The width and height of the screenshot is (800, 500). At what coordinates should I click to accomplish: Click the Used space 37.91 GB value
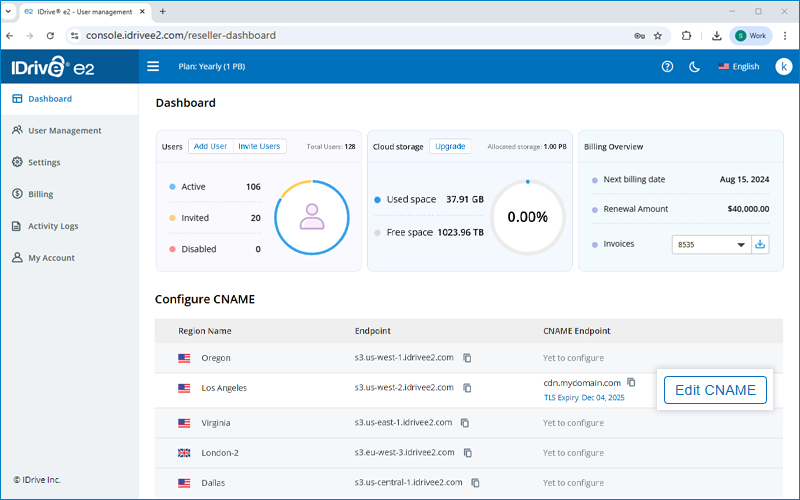(x=465, y=199)
